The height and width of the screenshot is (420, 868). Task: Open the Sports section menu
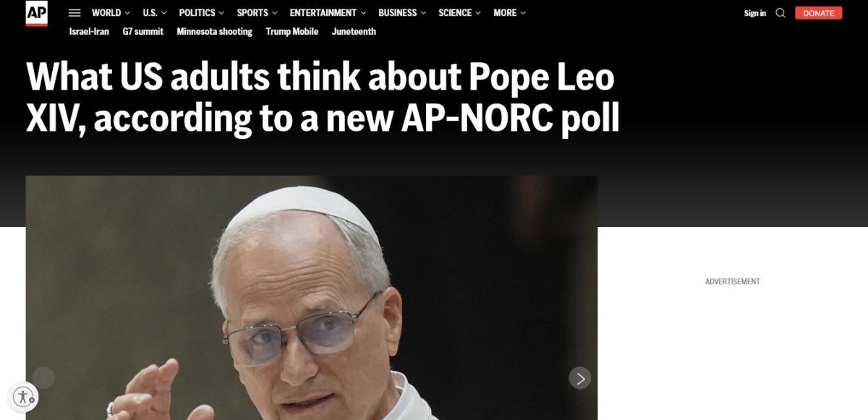tap(258, 13)
